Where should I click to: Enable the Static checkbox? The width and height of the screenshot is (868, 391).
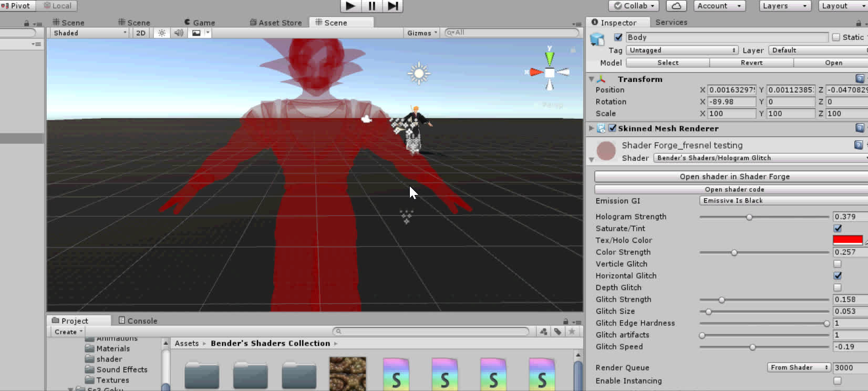(x=836, y=37)
